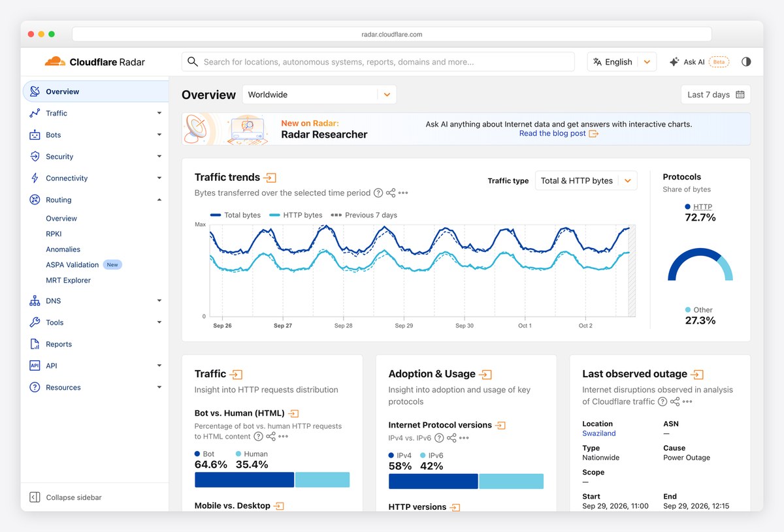Click the Collapse sidebar icon

tap(35, 497)
